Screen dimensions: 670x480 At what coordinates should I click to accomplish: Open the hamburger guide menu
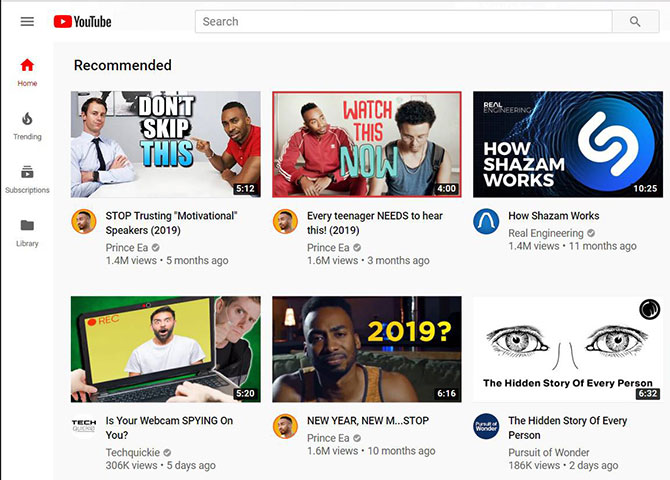coord(27,21)
